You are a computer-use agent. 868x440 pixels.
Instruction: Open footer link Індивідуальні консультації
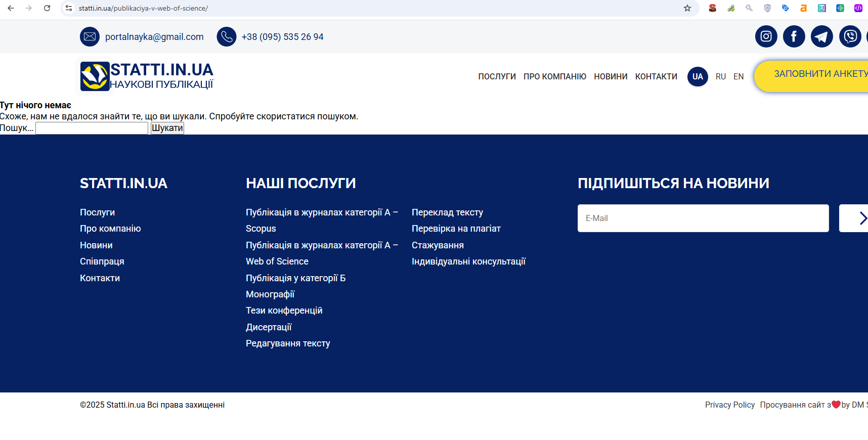point(468,261)
